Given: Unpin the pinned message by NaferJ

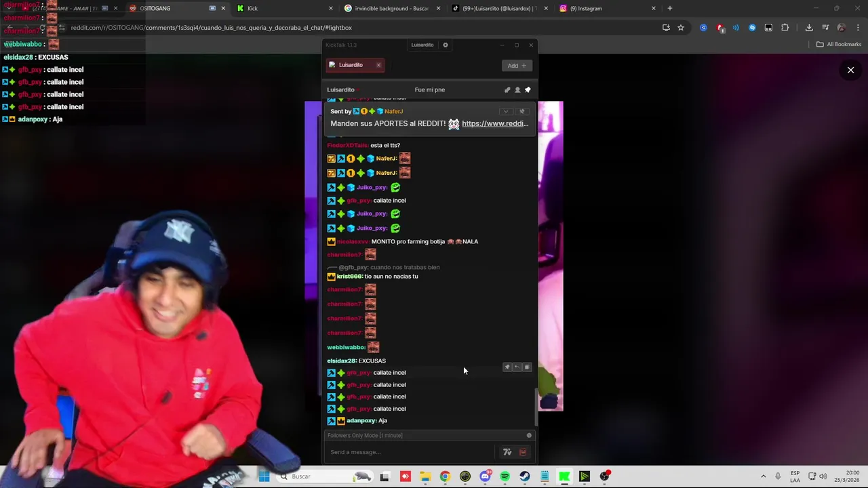Looking at the screenshot, I should point(521,111).
